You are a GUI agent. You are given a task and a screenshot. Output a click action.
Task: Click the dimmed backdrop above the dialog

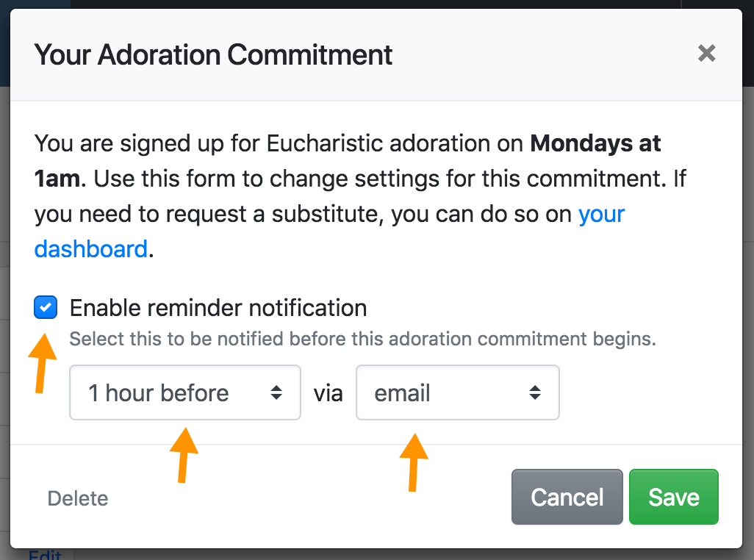tap(367, 4)
